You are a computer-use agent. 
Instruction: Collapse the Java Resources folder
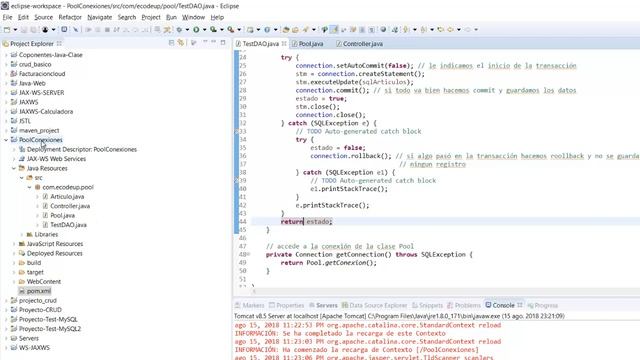tap(14, 168)
